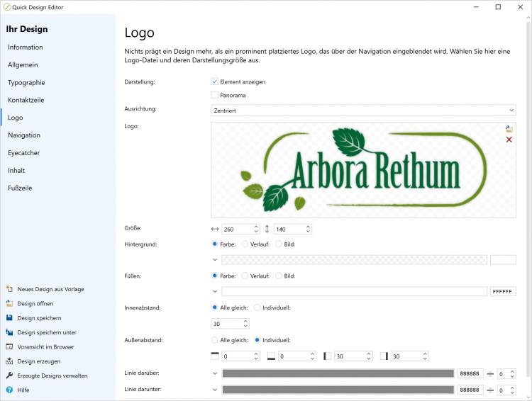
Task: Click the Design speichern disk icon
Action: point(9,318)
